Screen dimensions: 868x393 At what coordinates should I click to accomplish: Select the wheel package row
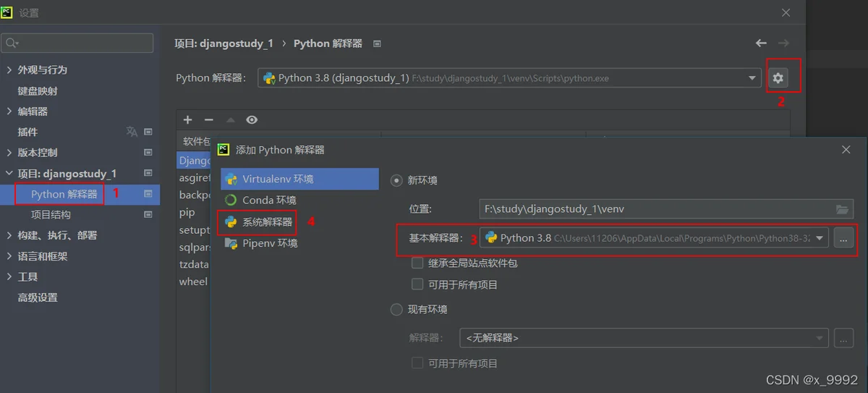[x=193, y=282]
